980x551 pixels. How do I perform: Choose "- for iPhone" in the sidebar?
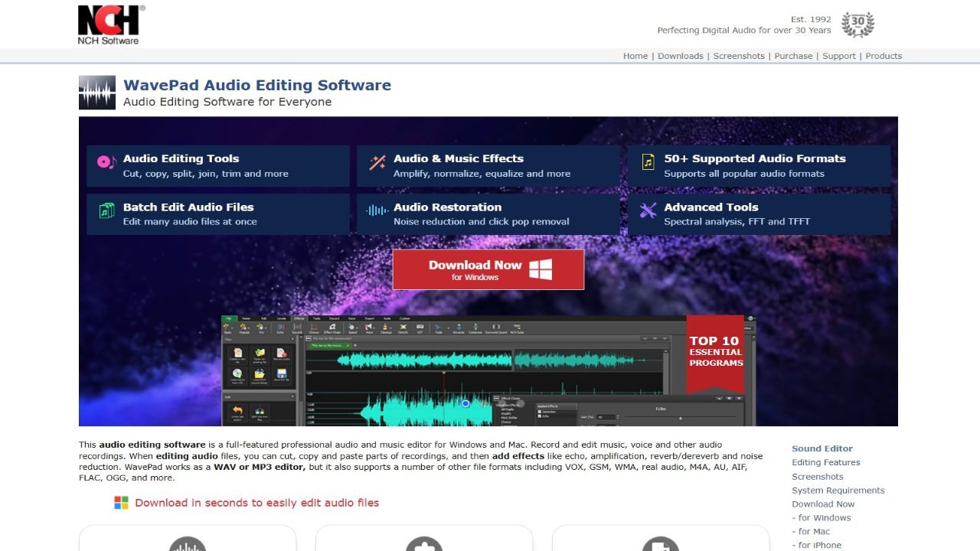pyautogui.click(x=817, y=545)
